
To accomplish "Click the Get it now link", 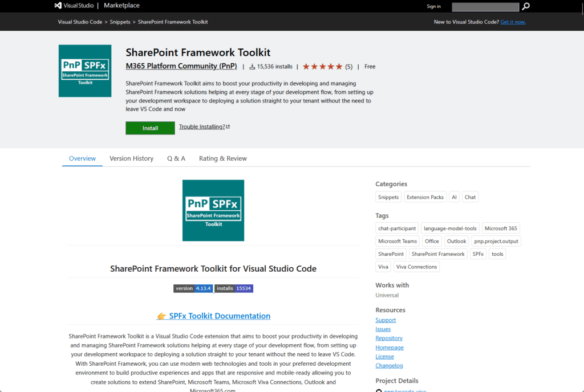I will point(513,22).
